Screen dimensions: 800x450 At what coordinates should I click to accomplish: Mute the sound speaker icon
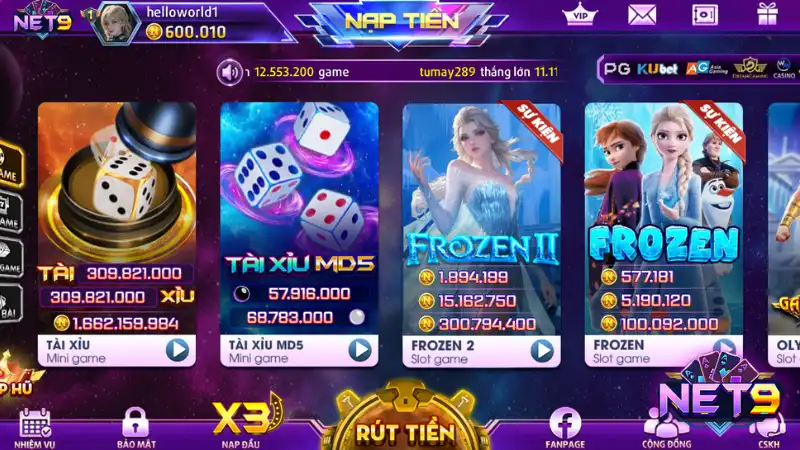[229, 72]
